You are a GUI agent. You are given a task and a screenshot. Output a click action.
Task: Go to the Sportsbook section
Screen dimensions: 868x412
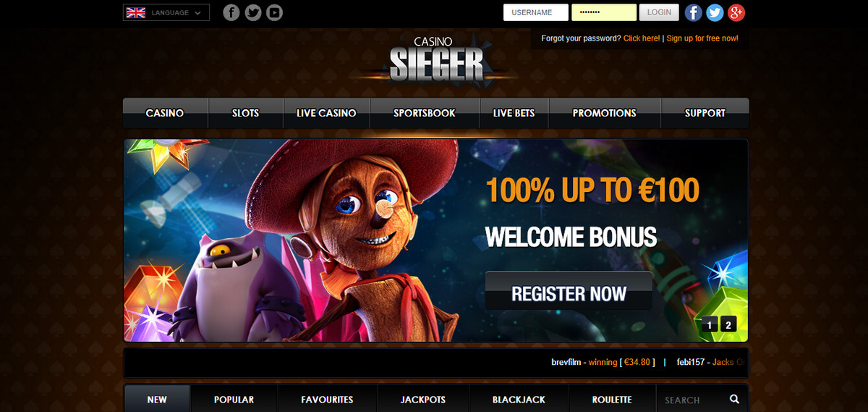[425, 113]
